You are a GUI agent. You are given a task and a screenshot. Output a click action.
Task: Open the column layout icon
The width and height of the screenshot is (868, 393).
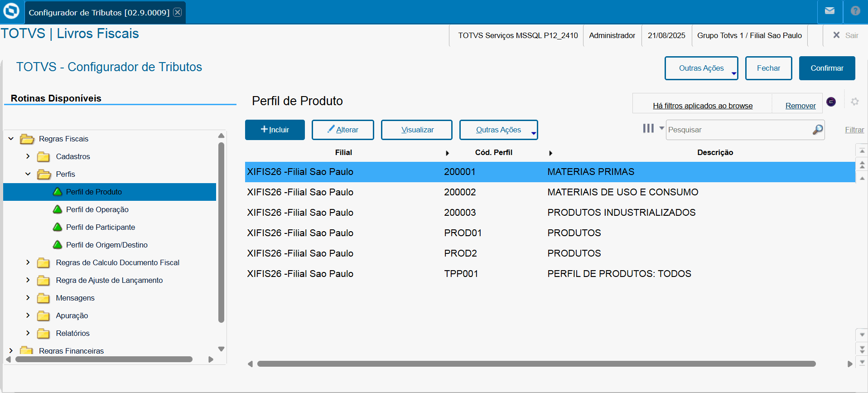pyautogui.click(x=648, y=129)
